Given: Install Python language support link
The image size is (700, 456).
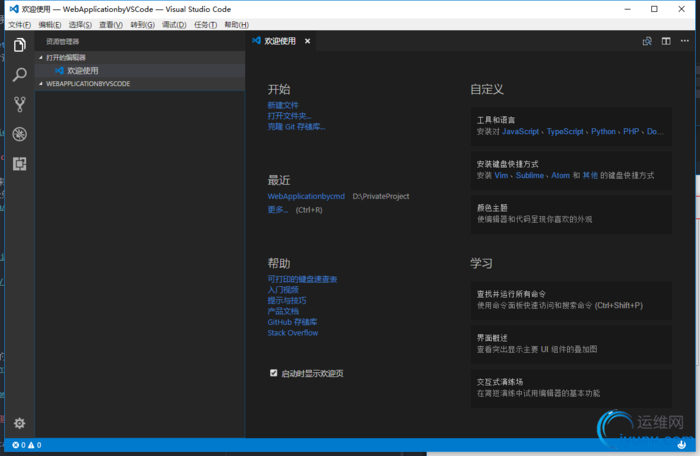Looking at the screenshot, I should point(604,131).
